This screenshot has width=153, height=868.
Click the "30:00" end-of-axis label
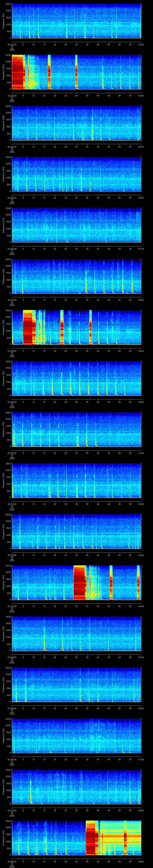tap(141, 402)
